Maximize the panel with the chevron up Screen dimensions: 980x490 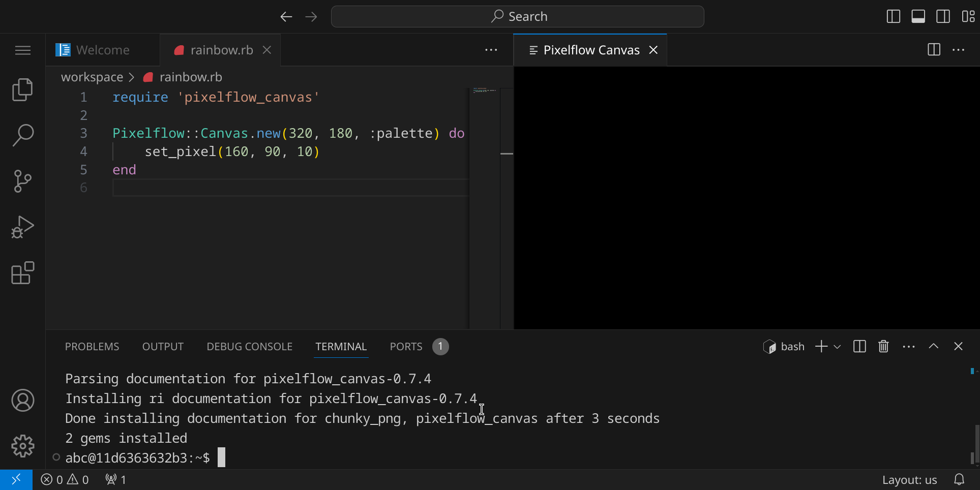933,347
